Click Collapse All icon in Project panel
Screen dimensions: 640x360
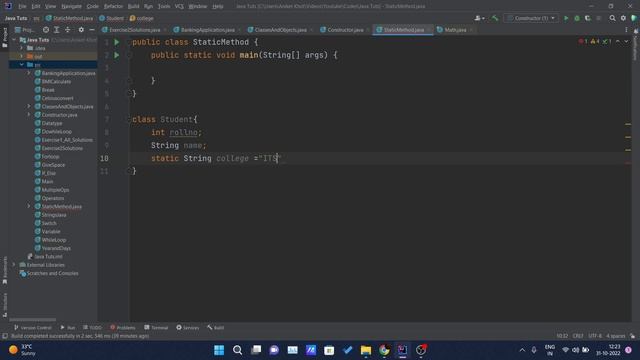(x=68, y=30)
